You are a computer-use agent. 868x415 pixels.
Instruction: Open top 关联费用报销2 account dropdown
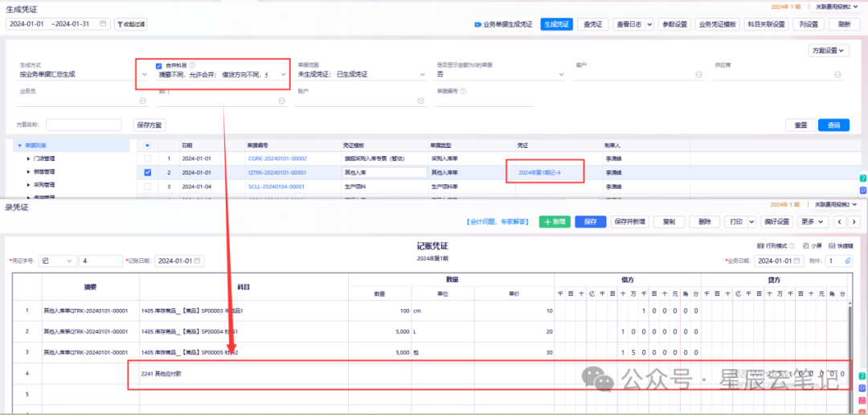[x=836, y=6]
